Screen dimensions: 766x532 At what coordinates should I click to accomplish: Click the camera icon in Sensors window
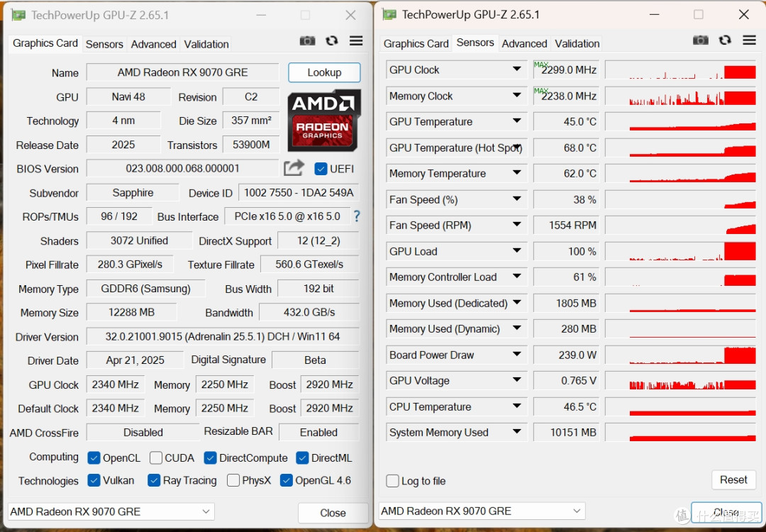click(x=701, y=40)
